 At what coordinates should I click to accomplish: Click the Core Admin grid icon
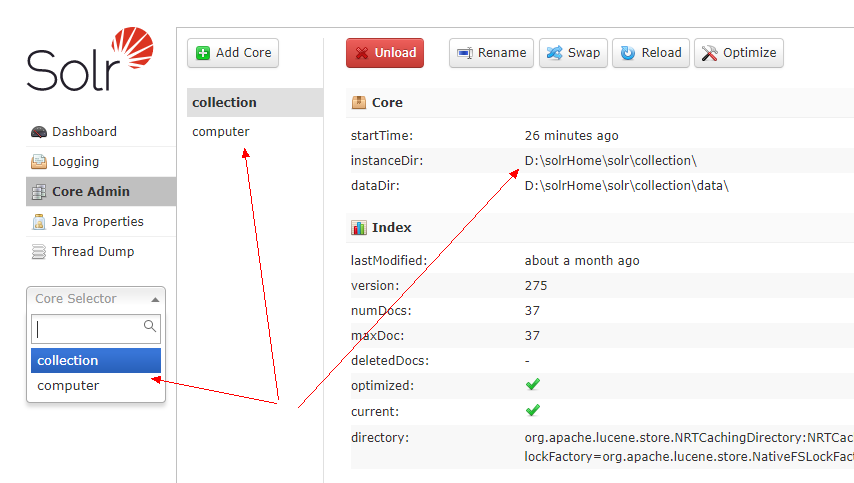click(39, 192)
